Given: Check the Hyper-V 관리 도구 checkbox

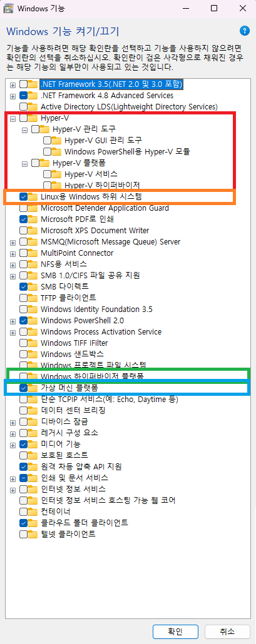Looking at the screenshot, I should tap(35, 129).
